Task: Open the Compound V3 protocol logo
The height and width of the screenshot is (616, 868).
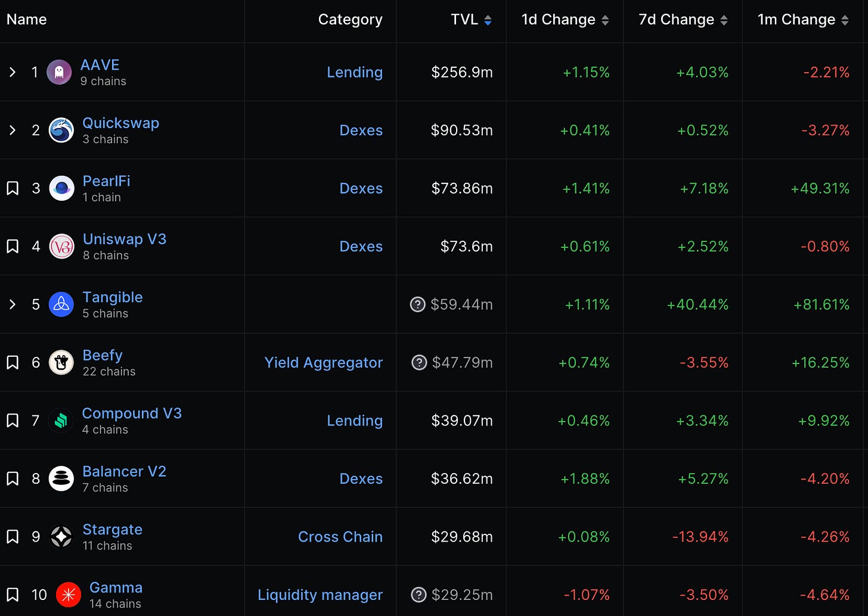Action: [61, 421]
